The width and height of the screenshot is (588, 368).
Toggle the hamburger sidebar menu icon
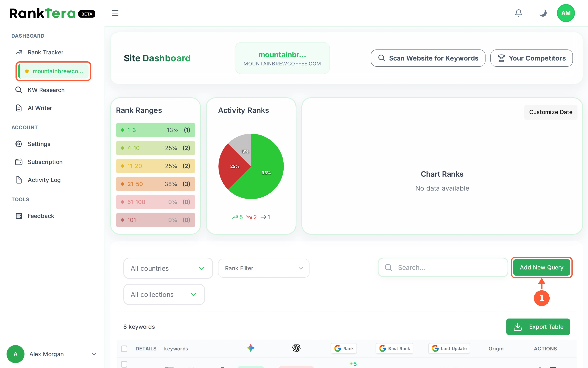115,13
